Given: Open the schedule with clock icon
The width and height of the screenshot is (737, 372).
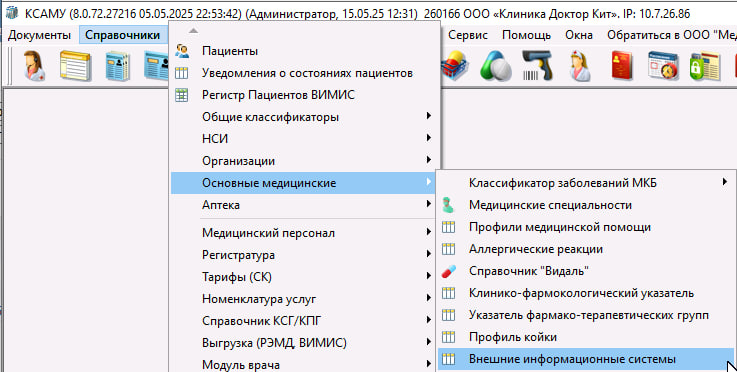Looking at the screenshot, I should (663, 66).
